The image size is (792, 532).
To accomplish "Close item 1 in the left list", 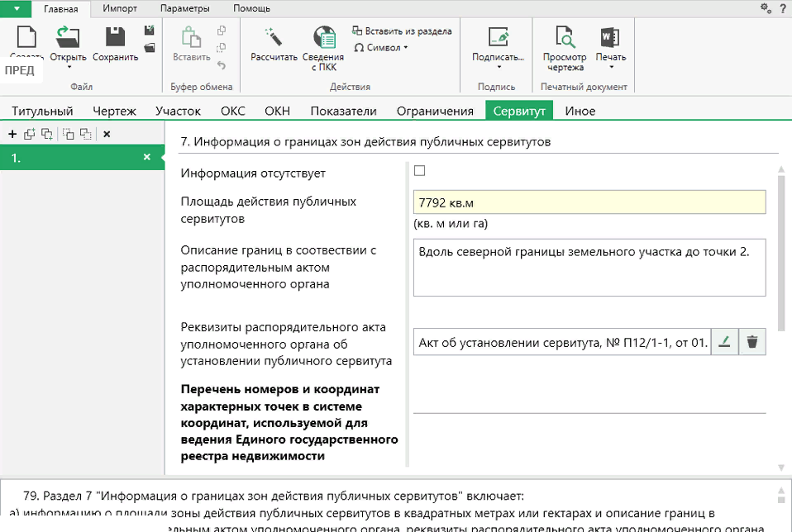I will (147, 157).
